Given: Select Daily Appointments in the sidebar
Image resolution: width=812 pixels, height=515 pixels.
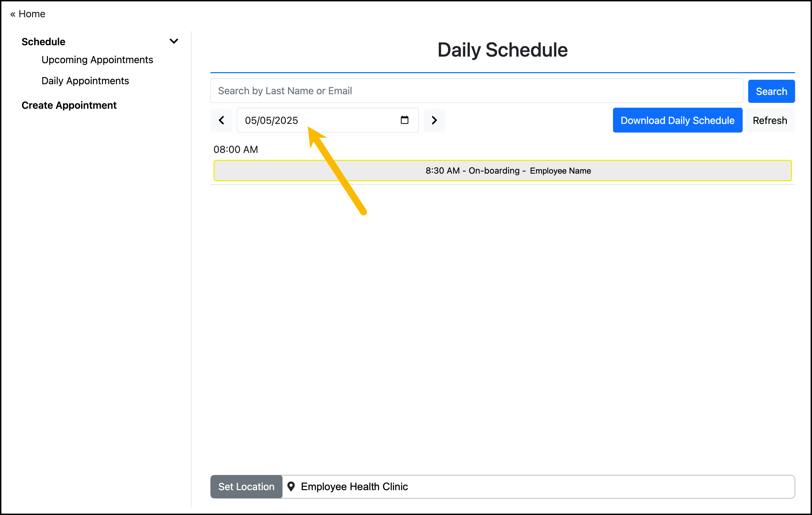Looking at the screenshot, I should point(85,80).
